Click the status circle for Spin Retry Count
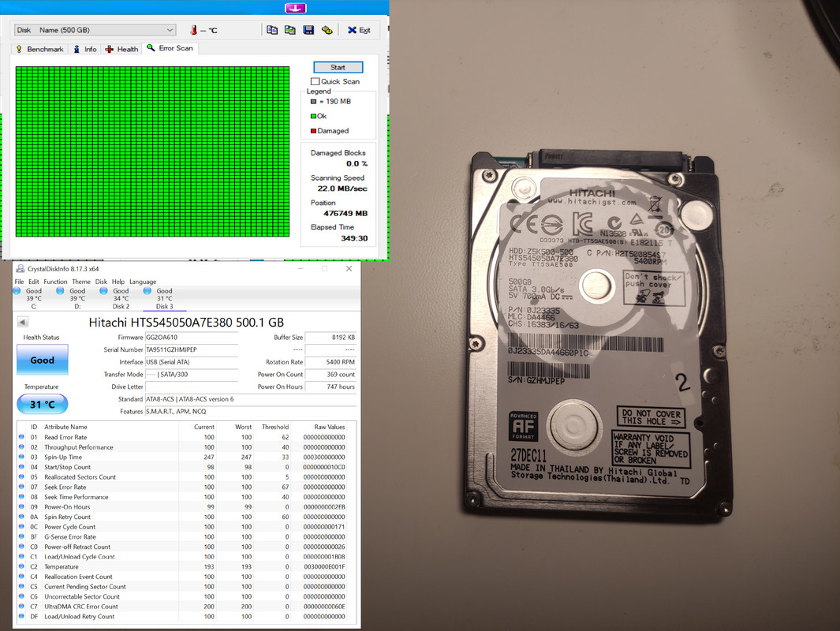Viewport: 840px width, 631px height. (21, 517)
